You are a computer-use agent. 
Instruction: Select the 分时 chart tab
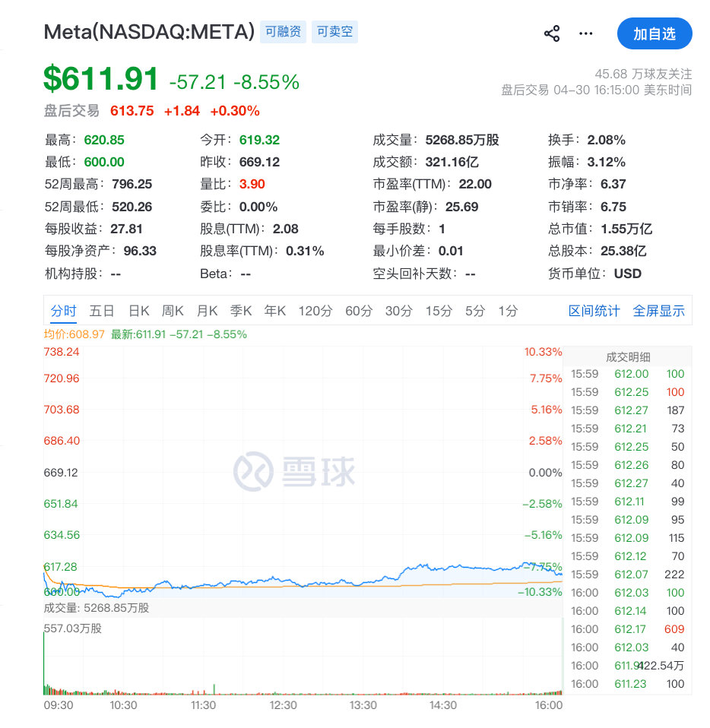pyautogui.click(x=63, y=311)
